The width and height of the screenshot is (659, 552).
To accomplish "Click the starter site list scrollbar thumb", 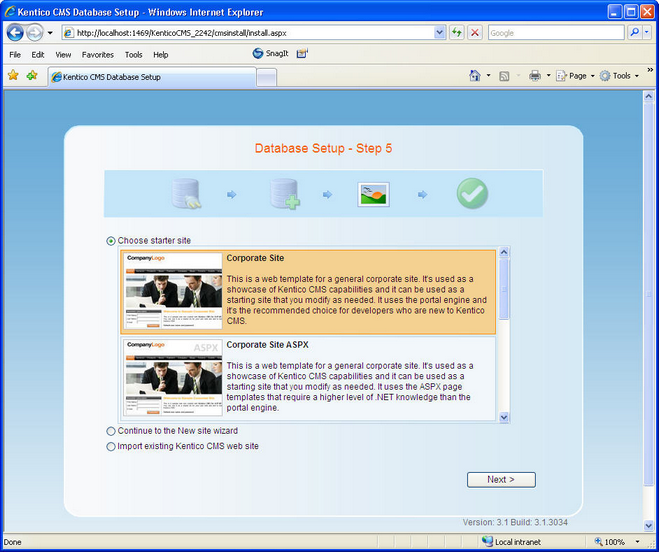I will click(x=503, y=289).
